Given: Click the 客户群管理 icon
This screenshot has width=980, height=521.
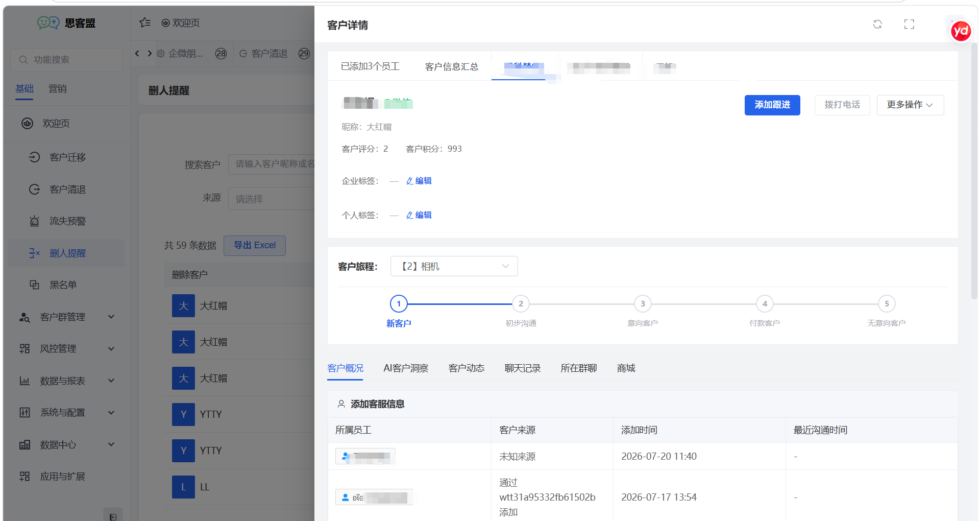Looking at the screenshot, I should point(24,317).
